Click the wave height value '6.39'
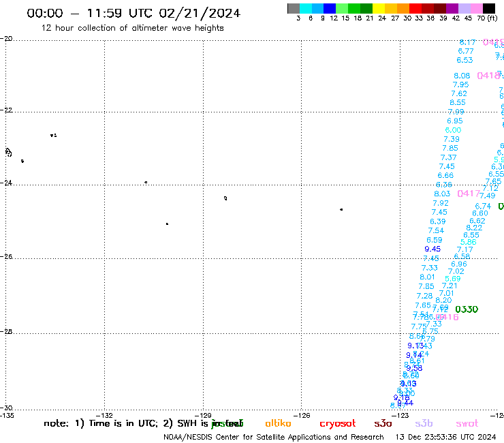504x443 pixels. 438,221
